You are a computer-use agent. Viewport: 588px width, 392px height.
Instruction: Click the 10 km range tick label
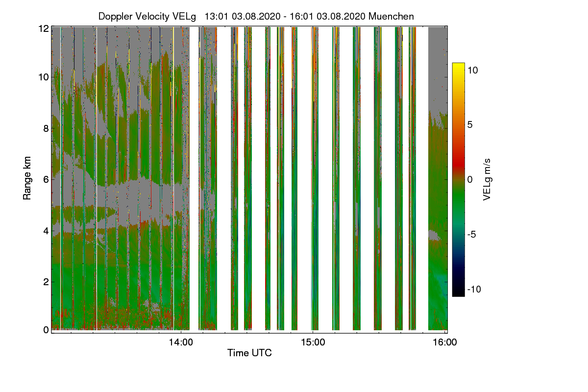(x=44, y=77)
